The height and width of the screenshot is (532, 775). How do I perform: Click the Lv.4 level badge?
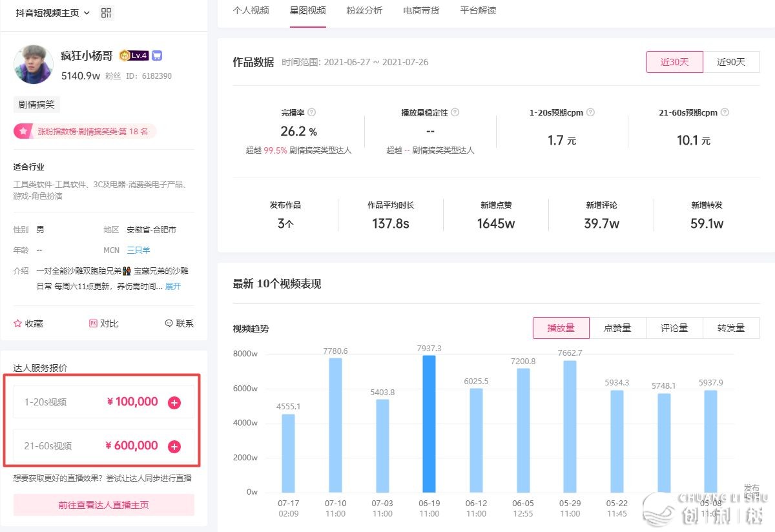coord(134,56)
